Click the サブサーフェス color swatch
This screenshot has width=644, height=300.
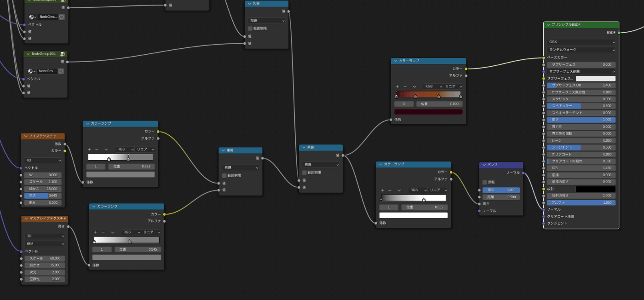pyautogui.click(x=596, y=79)
